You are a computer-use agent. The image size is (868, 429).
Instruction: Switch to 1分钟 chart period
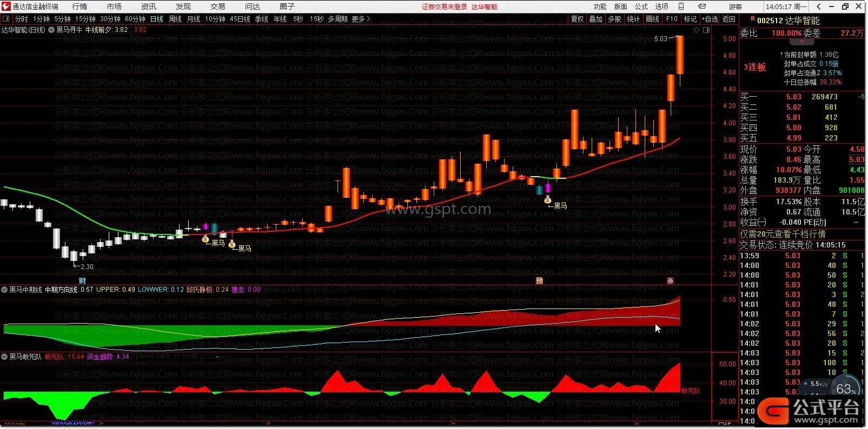[x=41, y=19]
